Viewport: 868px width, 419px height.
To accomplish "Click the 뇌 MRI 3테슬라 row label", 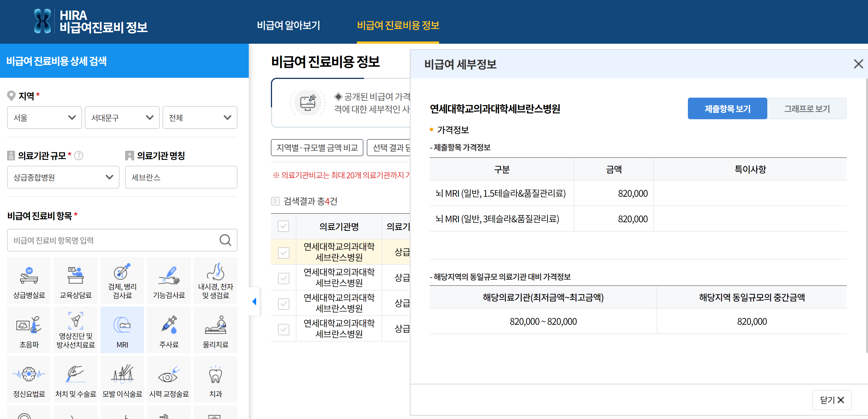I will (497, 219).
